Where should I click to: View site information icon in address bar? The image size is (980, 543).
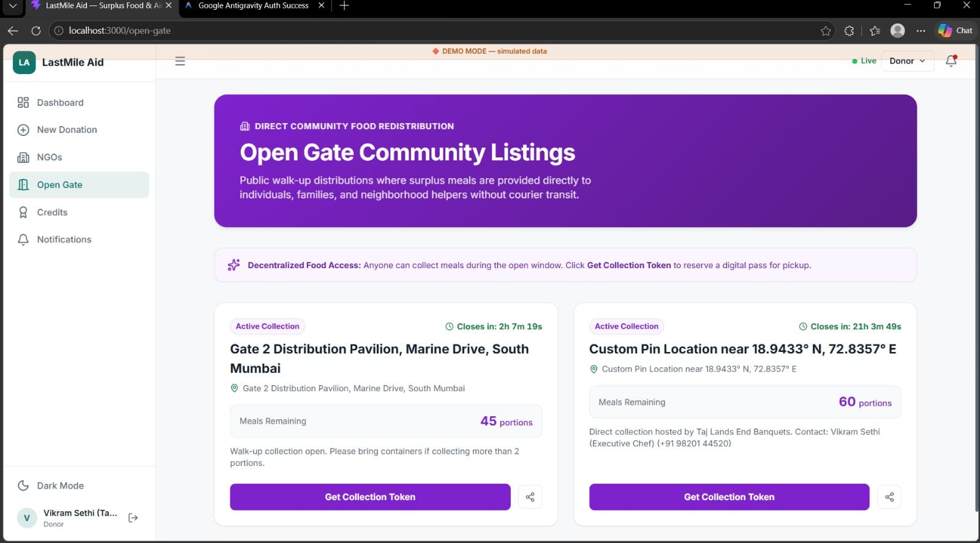point(59,31)
